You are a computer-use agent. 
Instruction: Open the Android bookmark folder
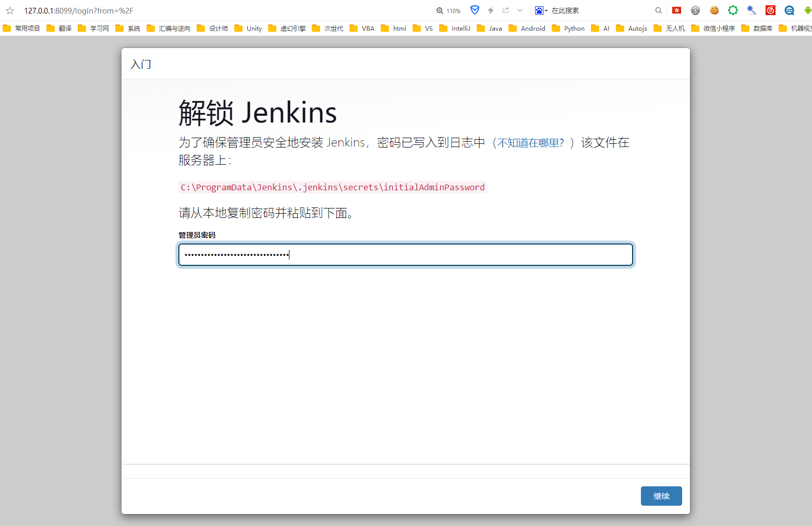[527, 28]
